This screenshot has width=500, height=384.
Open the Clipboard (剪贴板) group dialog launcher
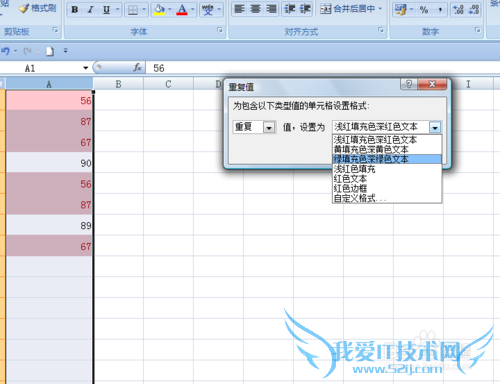55,30
